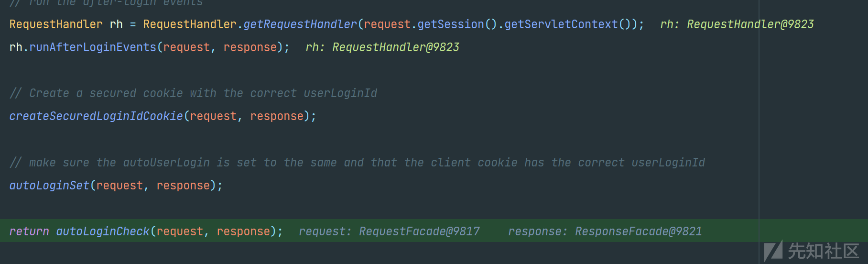Click request parameter inside getRequestHandler call
This screenshot has width=868, height=264.
[387, 24]
